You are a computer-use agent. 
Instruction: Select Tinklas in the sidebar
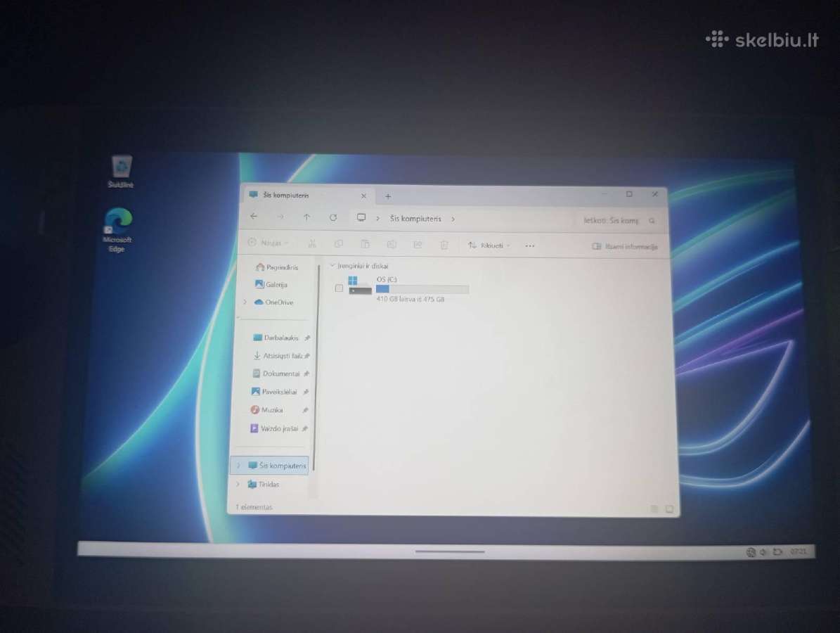point(263,484)
